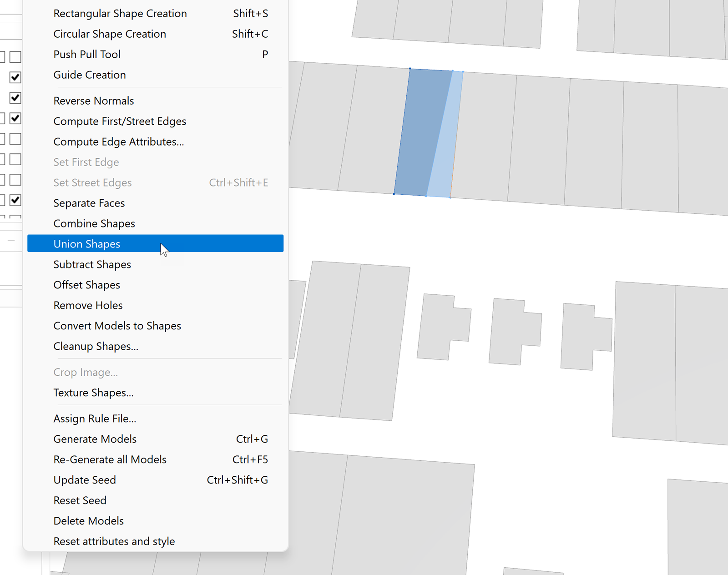This screenshot has height=575, width=728.
Task: Uncheck the checkbox beside Separate Faces
Action: point(15,200)
